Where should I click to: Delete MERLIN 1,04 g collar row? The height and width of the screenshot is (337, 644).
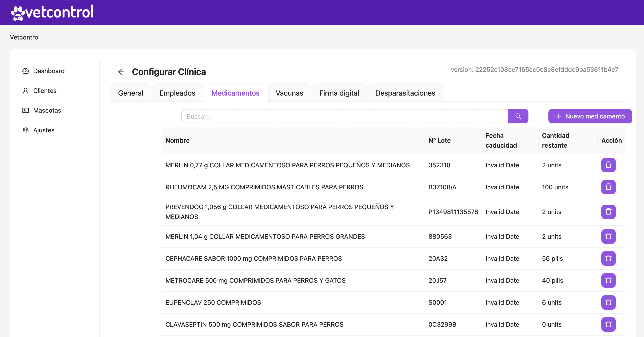click(x=608, y=236)
